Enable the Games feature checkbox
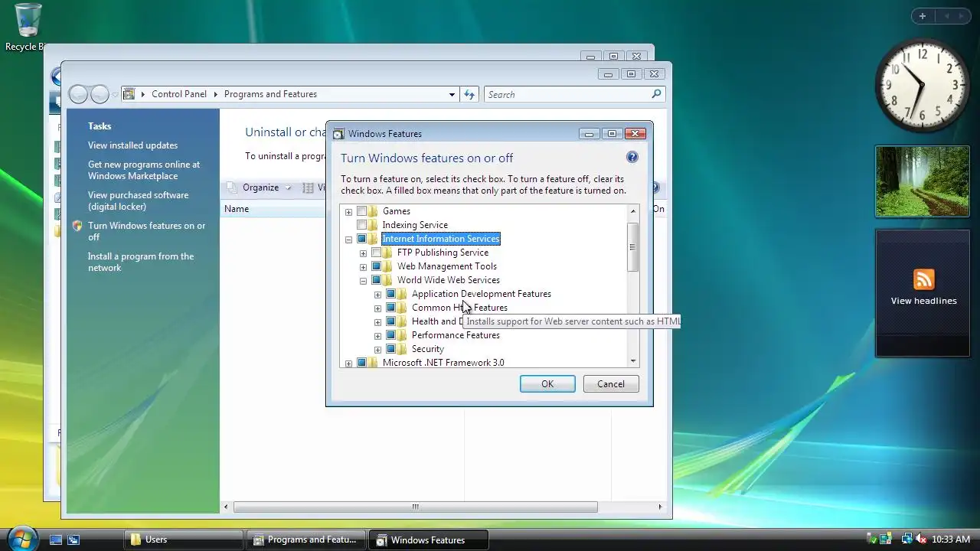 [x=361, y=211]
